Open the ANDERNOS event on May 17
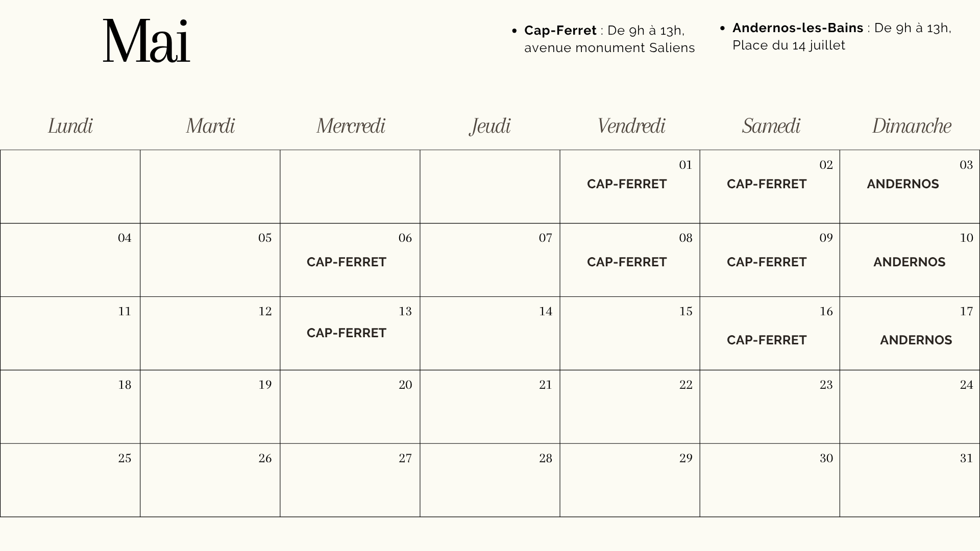This screenshot has width=980, height=551. click(916, 340)
